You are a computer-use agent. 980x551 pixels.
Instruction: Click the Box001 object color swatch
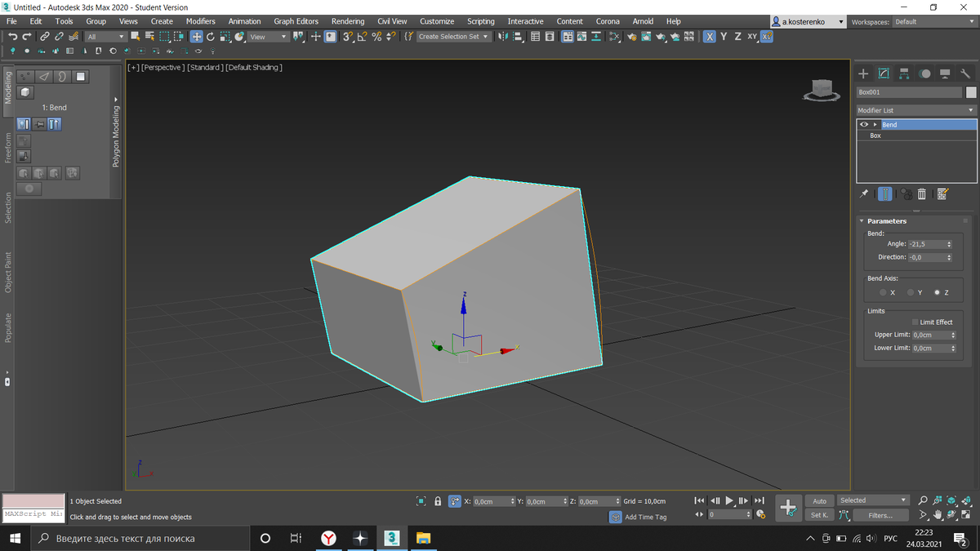coord(971,92)
